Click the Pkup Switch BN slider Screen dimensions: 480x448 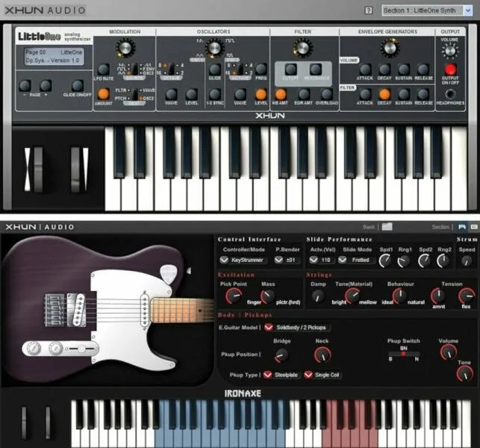click(x=403, y=354)
